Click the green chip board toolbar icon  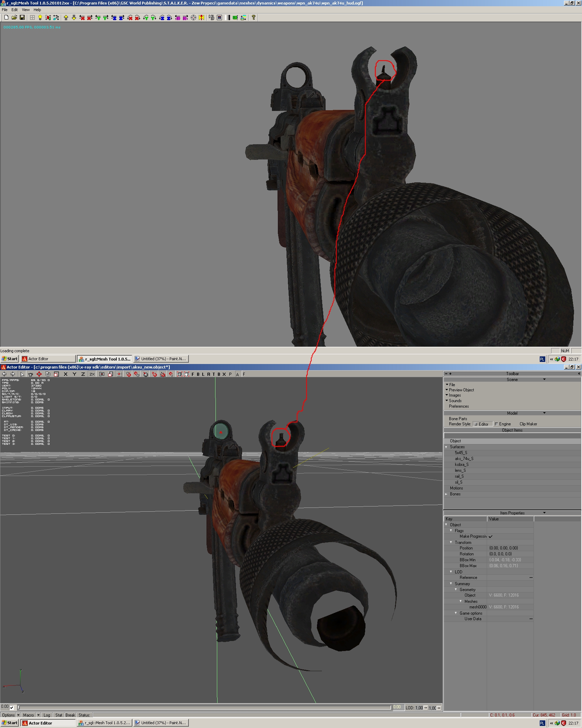point(235,17)
